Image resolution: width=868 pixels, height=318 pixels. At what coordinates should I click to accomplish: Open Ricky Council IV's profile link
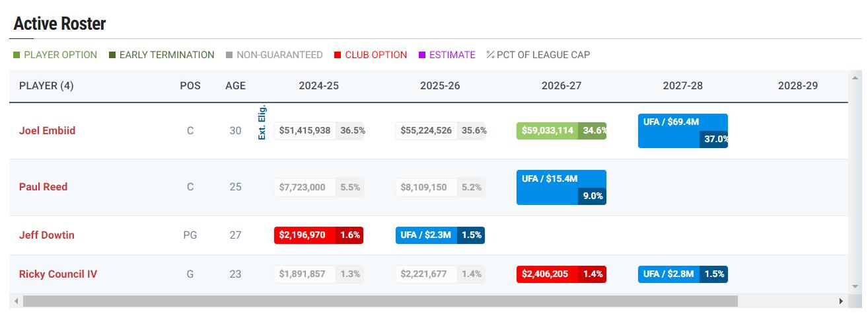click(x=57, y=274)
